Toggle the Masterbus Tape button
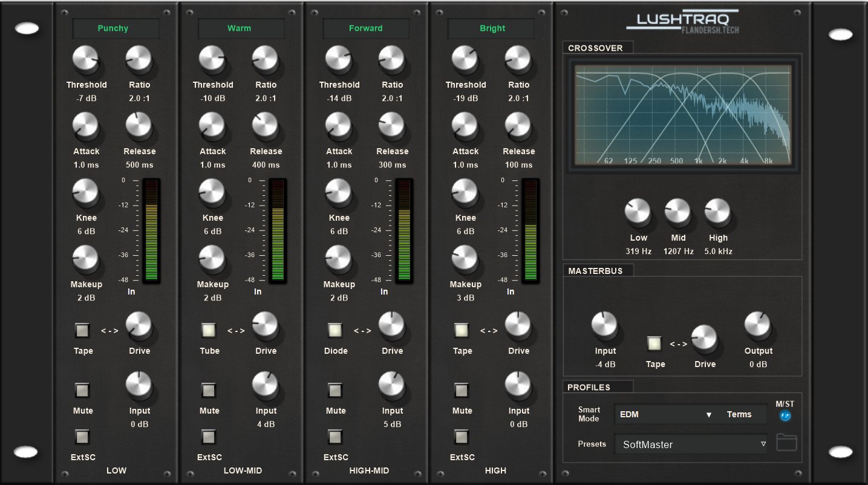The height and width of the screenshot is (485, 868). pos(654,343)
